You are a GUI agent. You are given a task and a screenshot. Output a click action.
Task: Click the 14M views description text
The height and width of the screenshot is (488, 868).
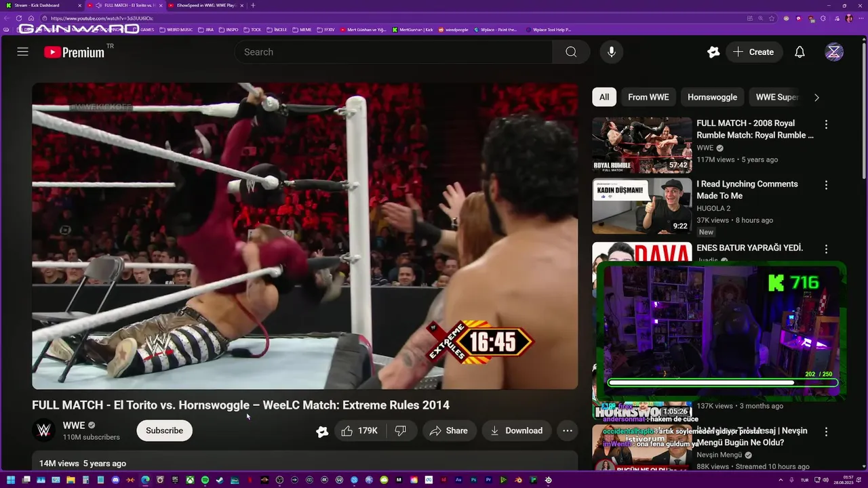point(83,464)
